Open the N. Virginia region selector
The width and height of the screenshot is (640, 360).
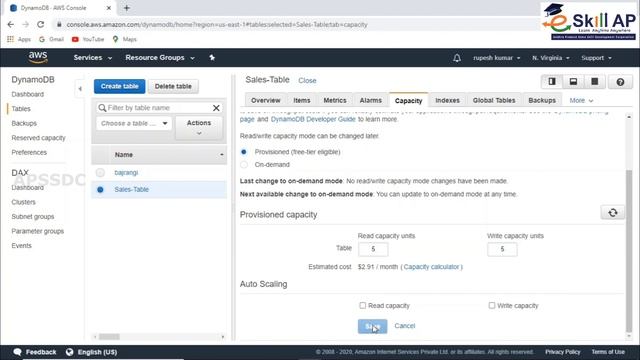click(x=551, y=58)
